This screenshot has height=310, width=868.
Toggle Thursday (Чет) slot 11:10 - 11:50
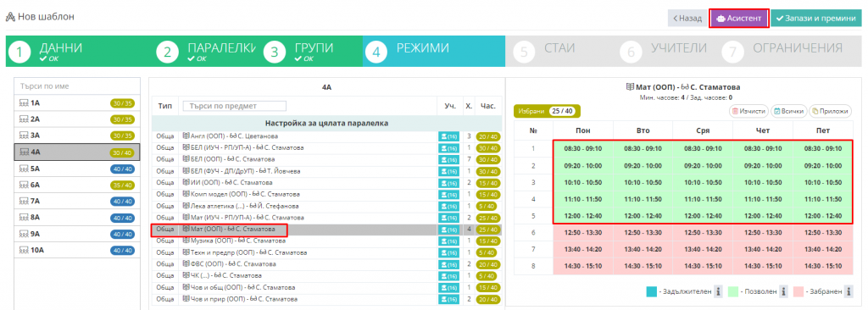click(x=763, y=199)
